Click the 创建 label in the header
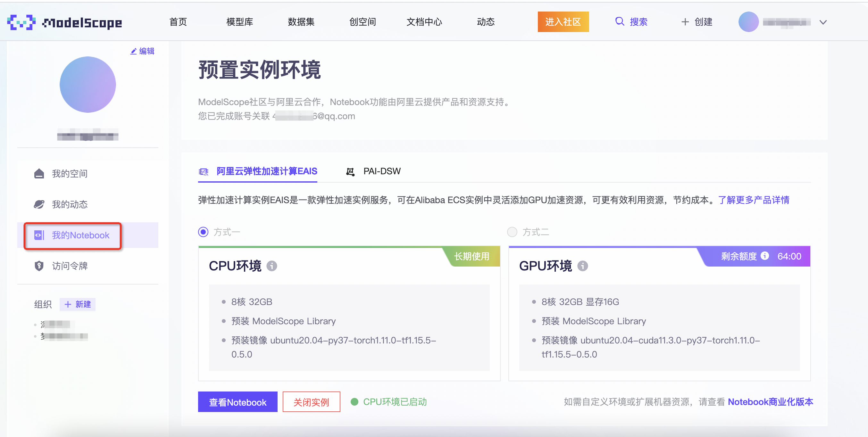This screenshot has height=437, width=868. pyautogui.click(x=703, y=22)
